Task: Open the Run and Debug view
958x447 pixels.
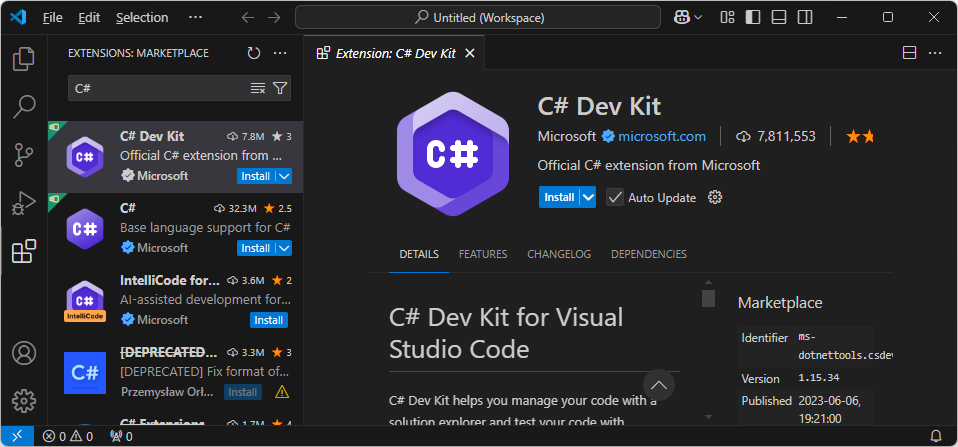Action: [x=24, y=203]
